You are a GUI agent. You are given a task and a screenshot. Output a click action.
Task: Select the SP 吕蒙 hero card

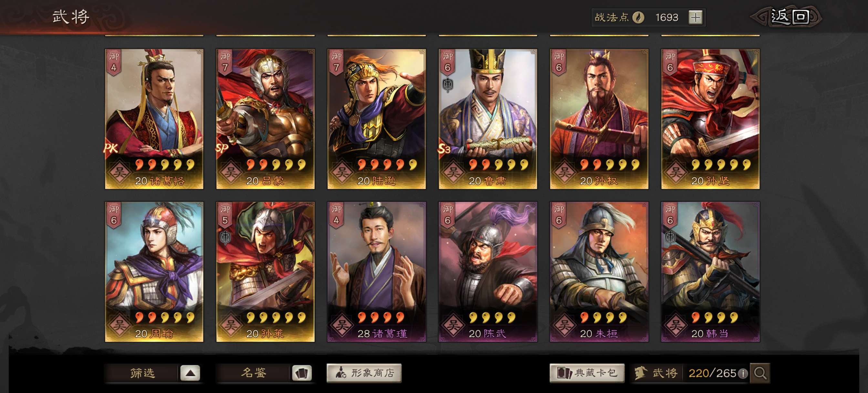(265, 119)
